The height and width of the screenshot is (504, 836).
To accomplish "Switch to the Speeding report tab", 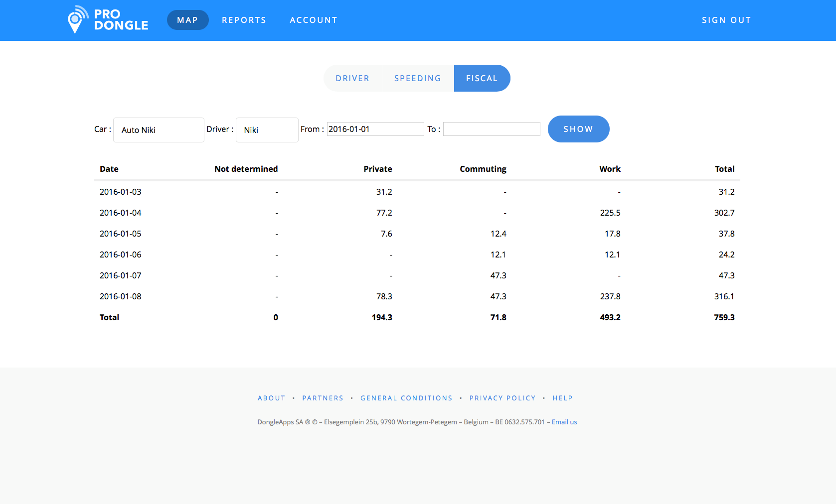I will click(417, 78).
